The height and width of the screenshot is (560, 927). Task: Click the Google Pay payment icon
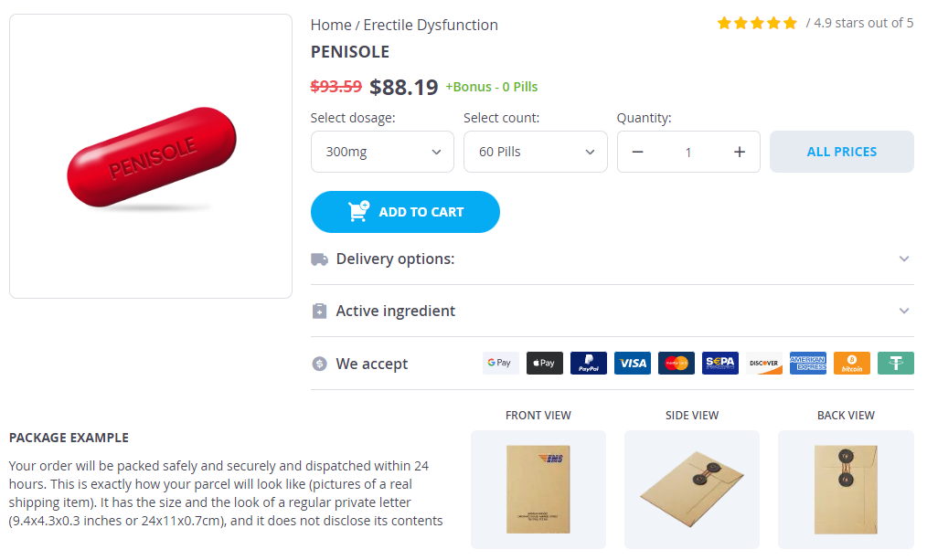click(x=500, y=364)
